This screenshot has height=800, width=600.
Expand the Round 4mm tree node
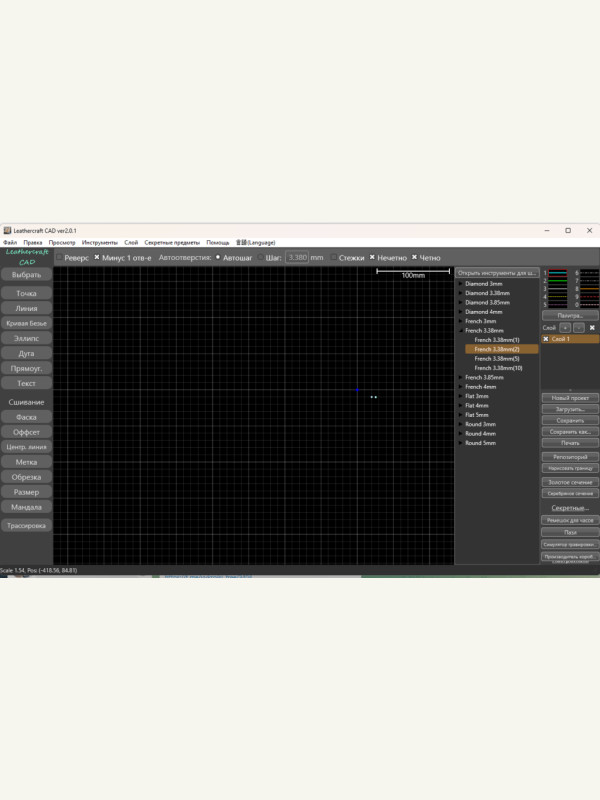(460, 434)
